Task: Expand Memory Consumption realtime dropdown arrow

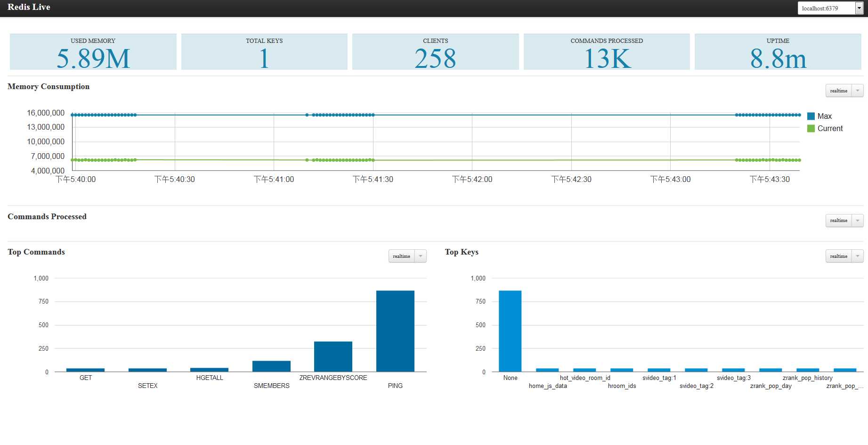Action: pyautogui.click(x=858, y=91)
